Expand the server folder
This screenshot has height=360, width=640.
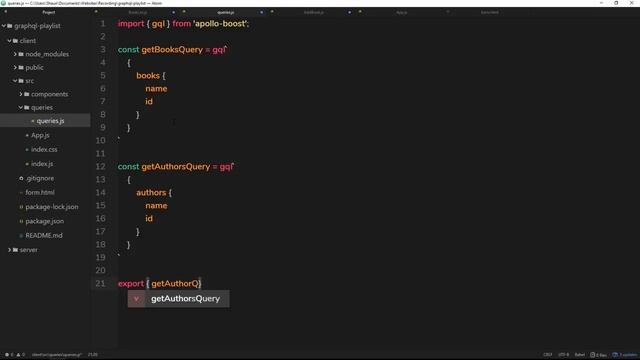(x=9, y=250)
